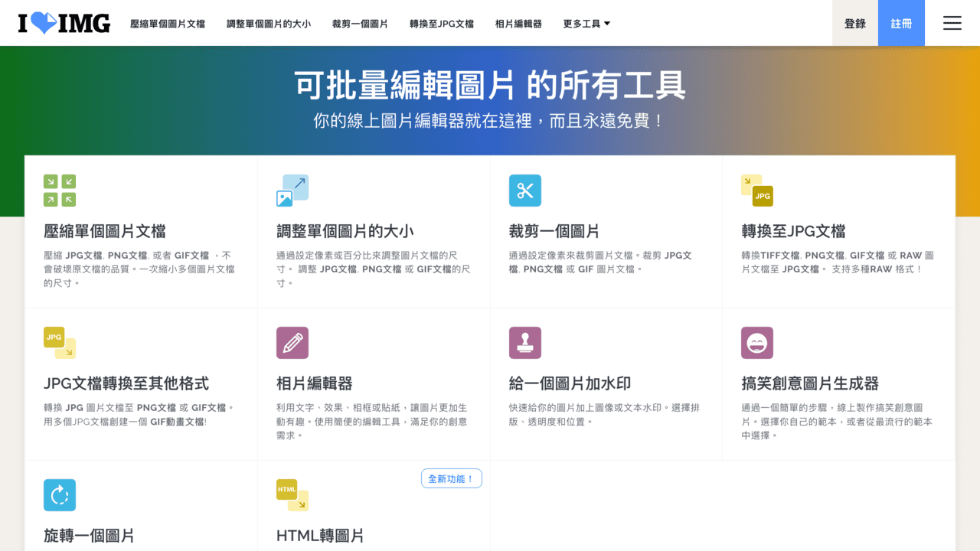Click the I Love IMG logo
The width and height of the screenshot is (980, 551).
(64, 23)
